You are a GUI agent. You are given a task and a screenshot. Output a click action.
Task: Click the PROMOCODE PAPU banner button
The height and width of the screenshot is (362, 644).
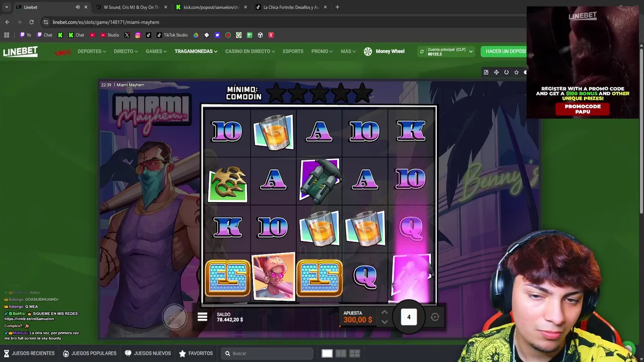[583, 109]
